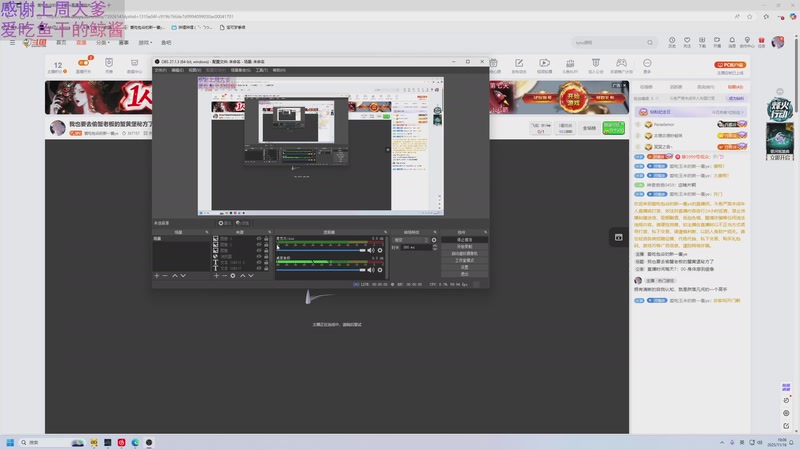Viewport: 800px width, 450px height.
Task: Pop out the 来源 dock with its header icon
Action: [x=270, y=232]
